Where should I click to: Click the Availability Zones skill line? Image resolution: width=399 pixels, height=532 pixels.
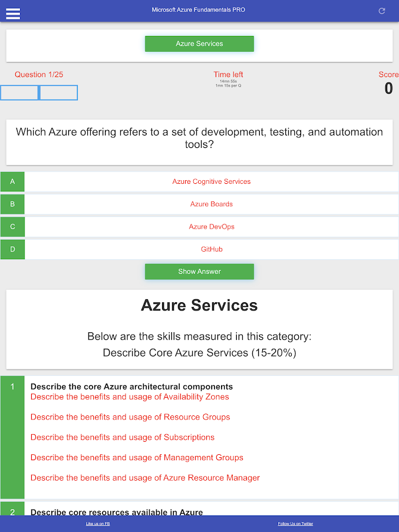130,397
